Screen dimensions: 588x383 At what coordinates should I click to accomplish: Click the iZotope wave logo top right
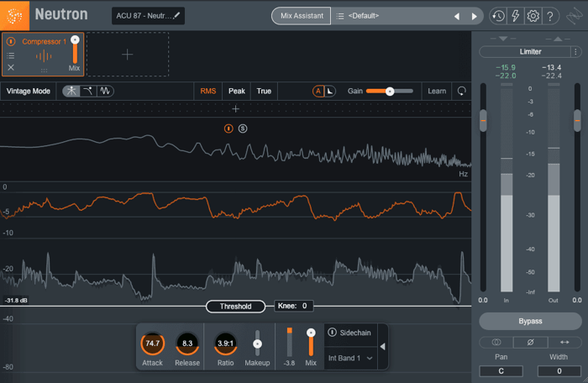pos(574,16)
